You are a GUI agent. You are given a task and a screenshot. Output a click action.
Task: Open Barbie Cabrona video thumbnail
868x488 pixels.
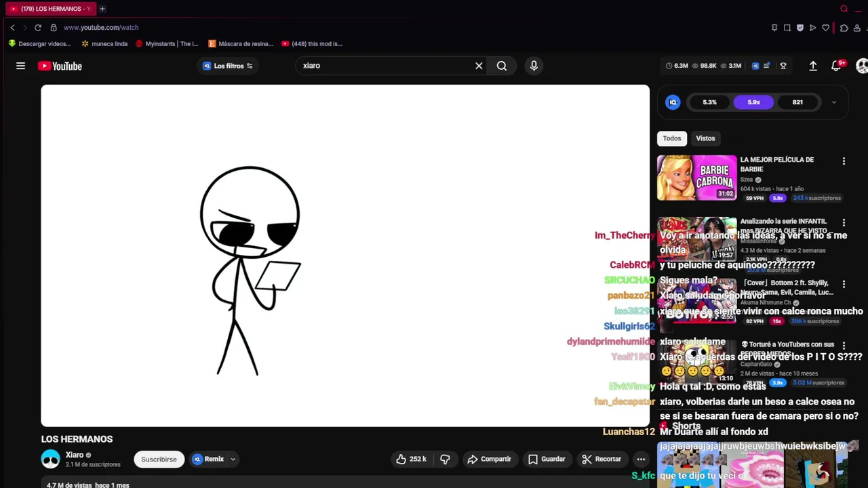696,178
